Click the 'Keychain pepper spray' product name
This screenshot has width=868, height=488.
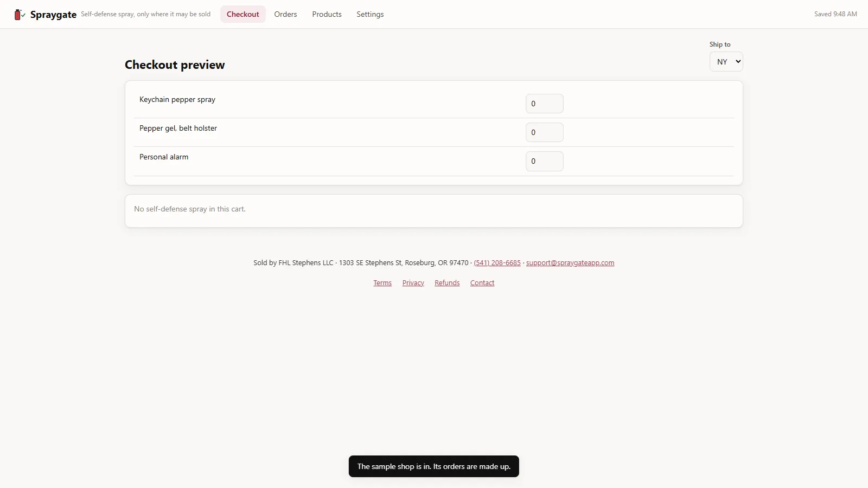[177, 100]
